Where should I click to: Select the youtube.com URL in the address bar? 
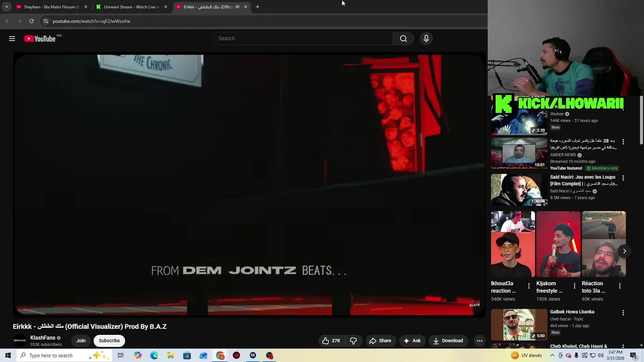coord(91,21)
